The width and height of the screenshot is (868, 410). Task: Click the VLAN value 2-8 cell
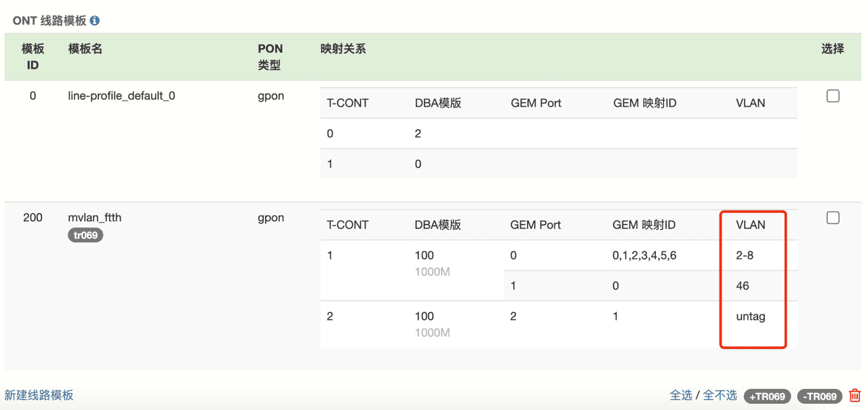click(745, 255)
